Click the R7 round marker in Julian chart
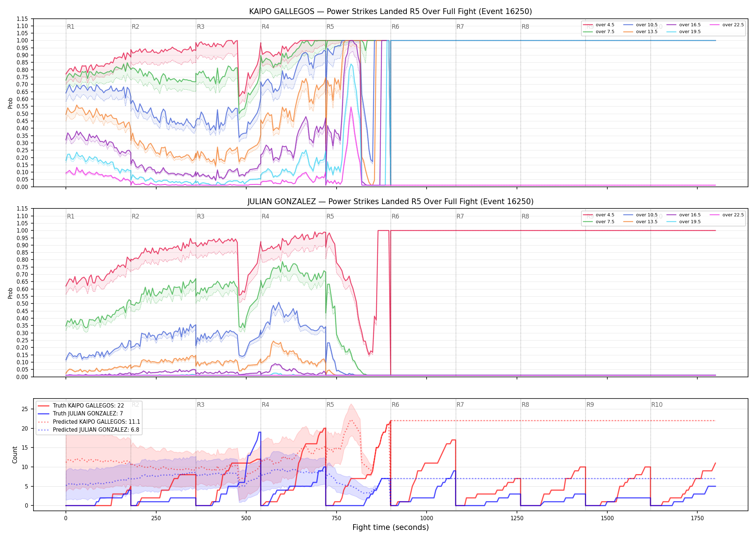The width and height of the screenshot is (756, 540). 460,216
